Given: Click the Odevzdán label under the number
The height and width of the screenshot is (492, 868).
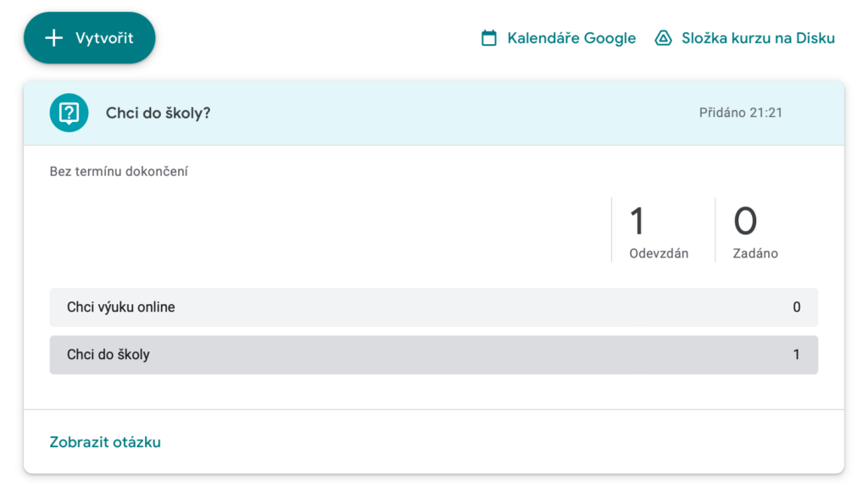Looking at the screenshot, I should pyautogui.click(x=659, y=253).
